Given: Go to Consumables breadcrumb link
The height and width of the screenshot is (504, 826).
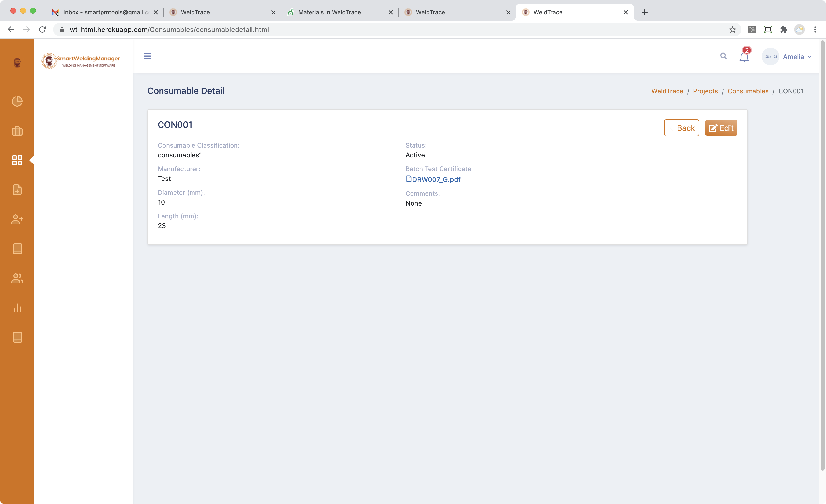Looking at the screenshot, I should coord(748,91).
